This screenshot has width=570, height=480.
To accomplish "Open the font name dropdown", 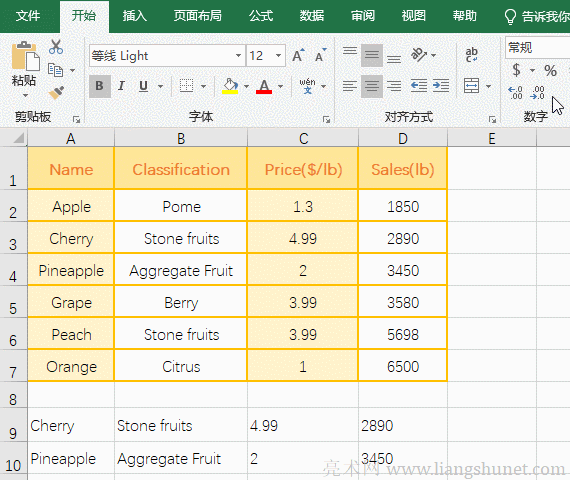I will coord(238,56).
